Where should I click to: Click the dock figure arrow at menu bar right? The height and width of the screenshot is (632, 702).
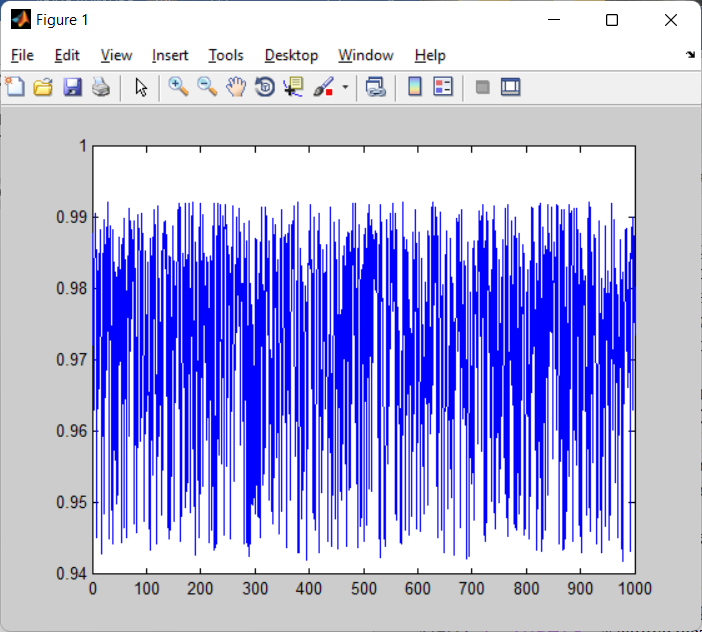coord(690,55)
